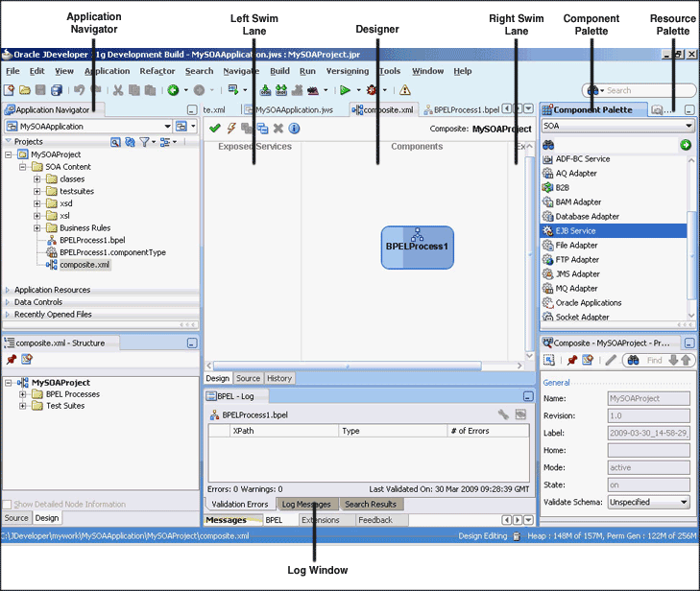Click the Open folder toolbar icon
The height and width of the screenshot is (591, 700).
[x=25, y=90]
